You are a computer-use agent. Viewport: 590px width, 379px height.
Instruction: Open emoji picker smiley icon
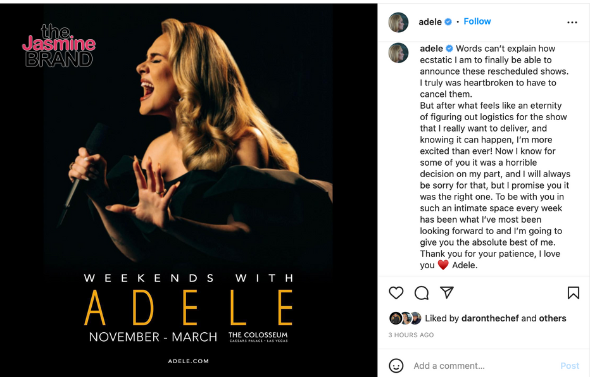396,365
